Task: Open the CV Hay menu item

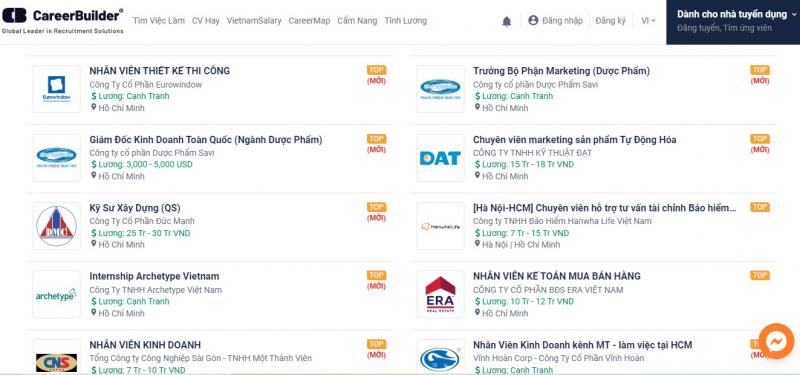Action: click(206, 21)
